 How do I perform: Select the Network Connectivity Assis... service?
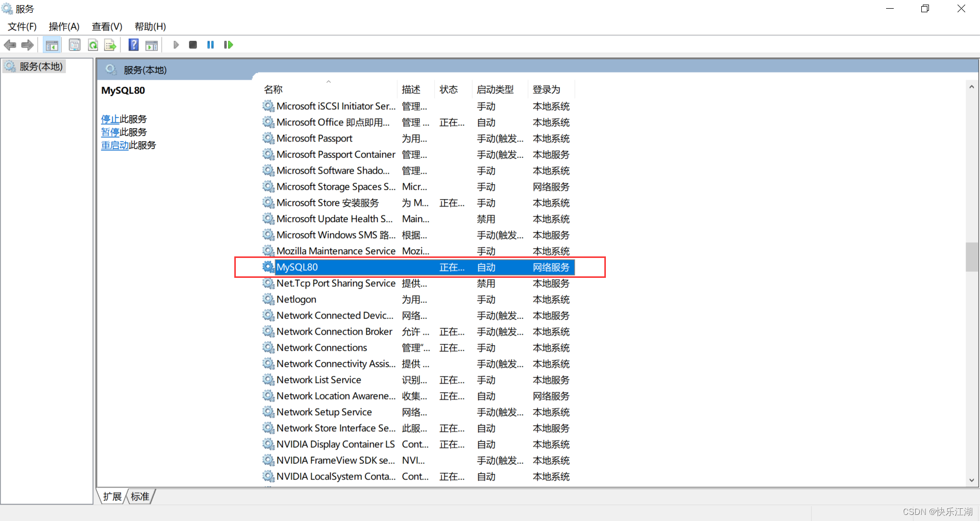336,364
